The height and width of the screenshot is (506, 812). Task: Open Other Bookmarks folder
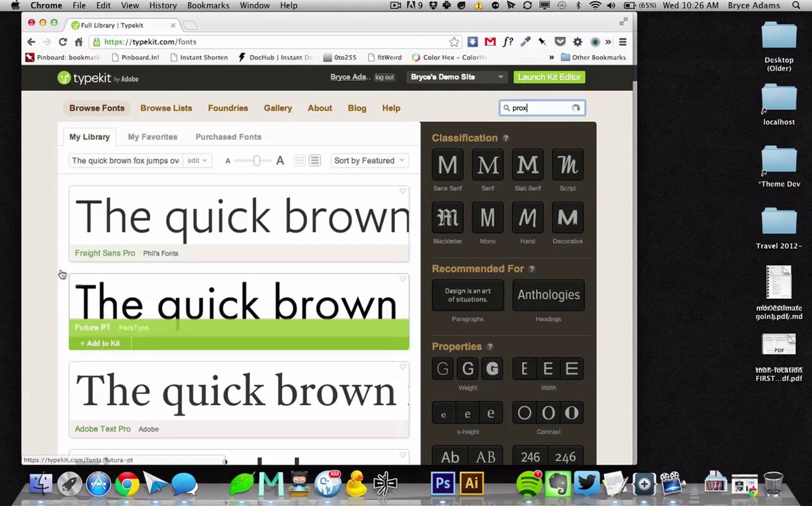tap(593, 57)
